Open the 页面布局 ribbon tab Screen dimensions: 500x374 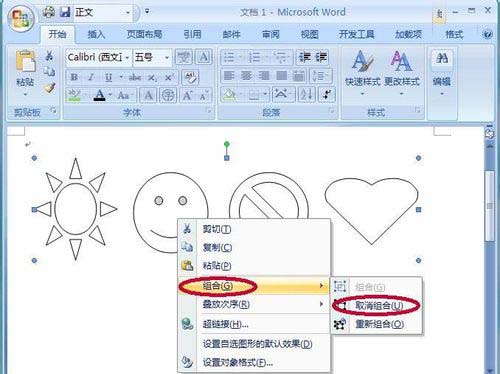pyautogui.click(x=145, y=34)
